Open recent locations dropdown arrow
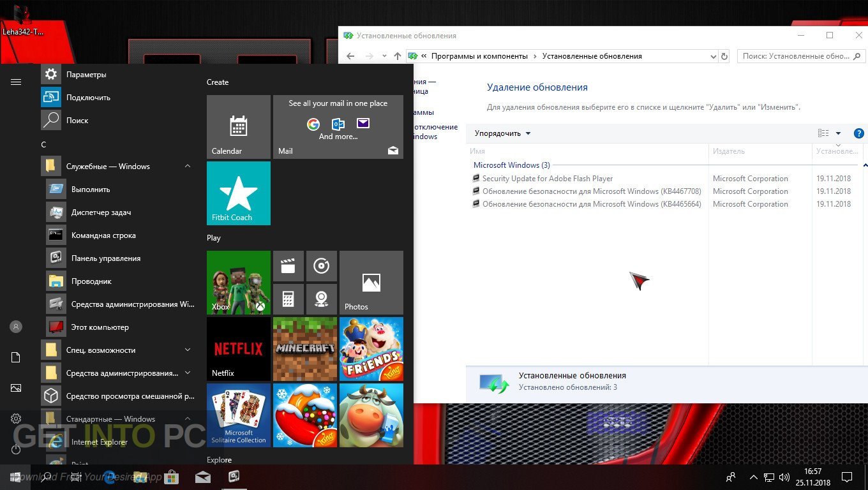 coord(384,56)
